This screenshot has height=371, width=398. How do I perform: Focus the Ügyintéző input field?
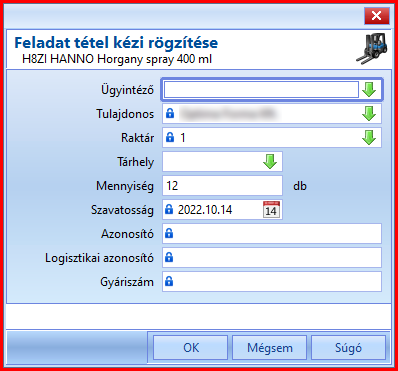click(x=261, y=90)
